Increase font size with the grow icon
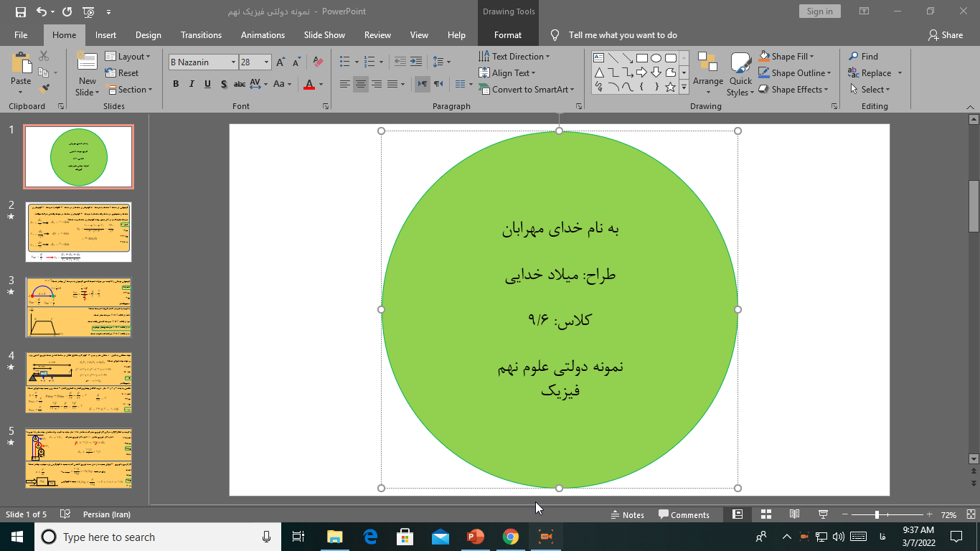Screen dimensions: 980x551 [x=281, y=62]
